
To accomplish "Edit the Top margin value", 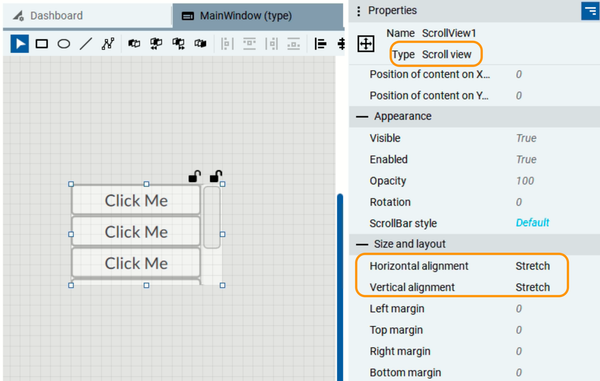I will pos(518,330).
